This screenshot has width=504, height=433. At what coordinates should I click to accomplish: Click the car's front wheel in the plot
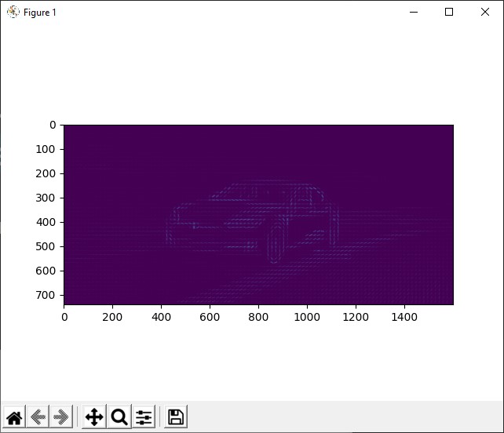tap(275, 242)
